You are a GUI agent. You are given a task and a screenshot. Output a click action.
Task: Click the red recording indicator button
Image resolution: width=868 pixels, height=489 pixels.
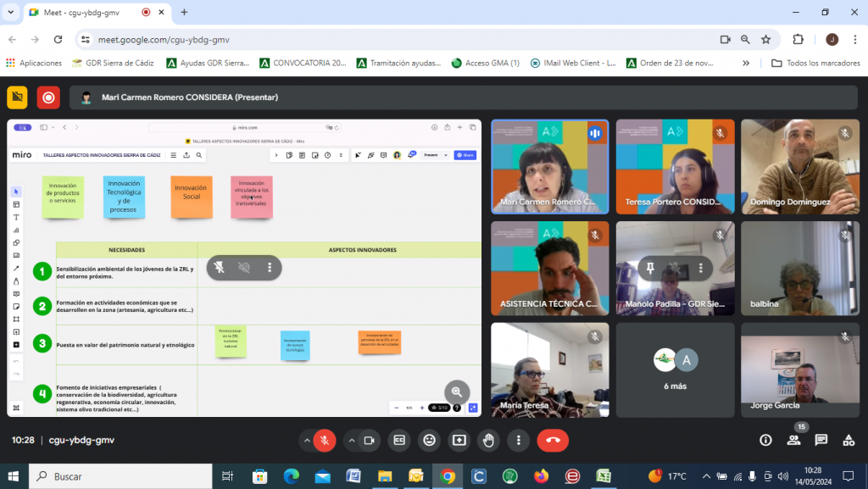tap(48, 97)
